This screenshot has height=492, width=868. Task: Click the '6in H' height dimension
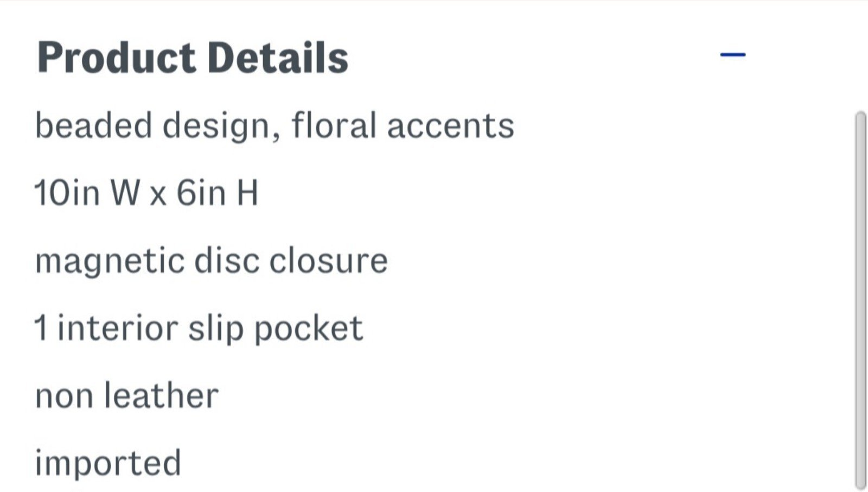pyautogui.click(x=217, y=193)
